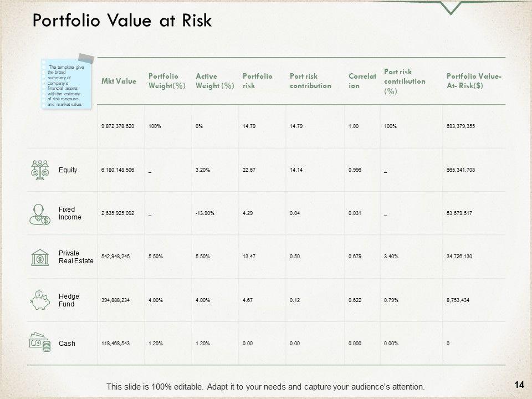Click the slide number 14

pyautogui.click(x=519, y=385)
